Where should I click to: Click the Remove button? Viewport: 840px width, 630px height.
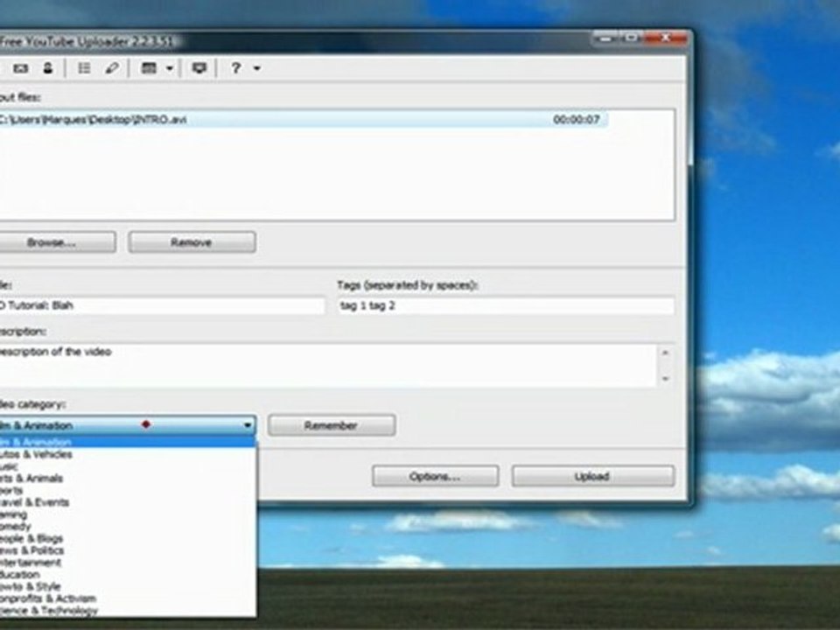[192, 242]
